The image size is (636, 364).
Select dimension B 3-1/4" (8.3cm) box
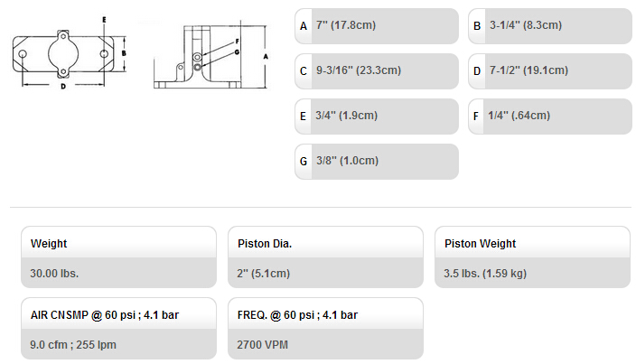tap(550, 26)
